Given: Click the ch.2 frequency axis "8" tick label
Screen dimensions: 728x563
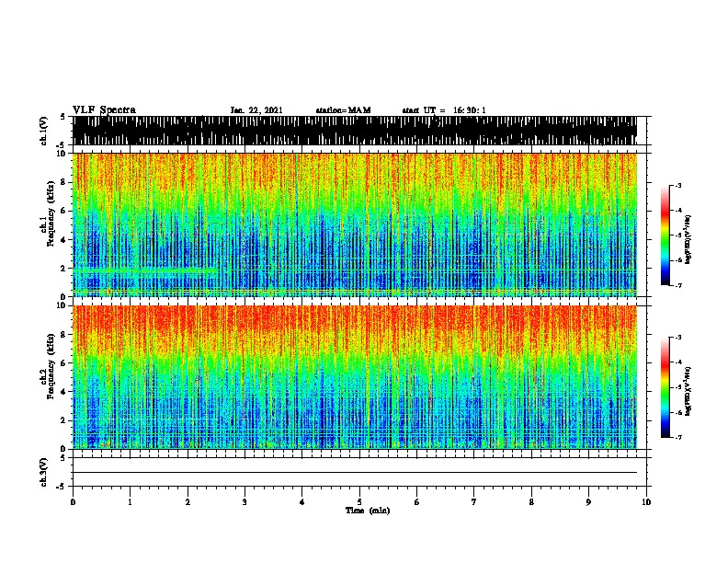Looking at the screenshot, I should (x=63, y=335).
